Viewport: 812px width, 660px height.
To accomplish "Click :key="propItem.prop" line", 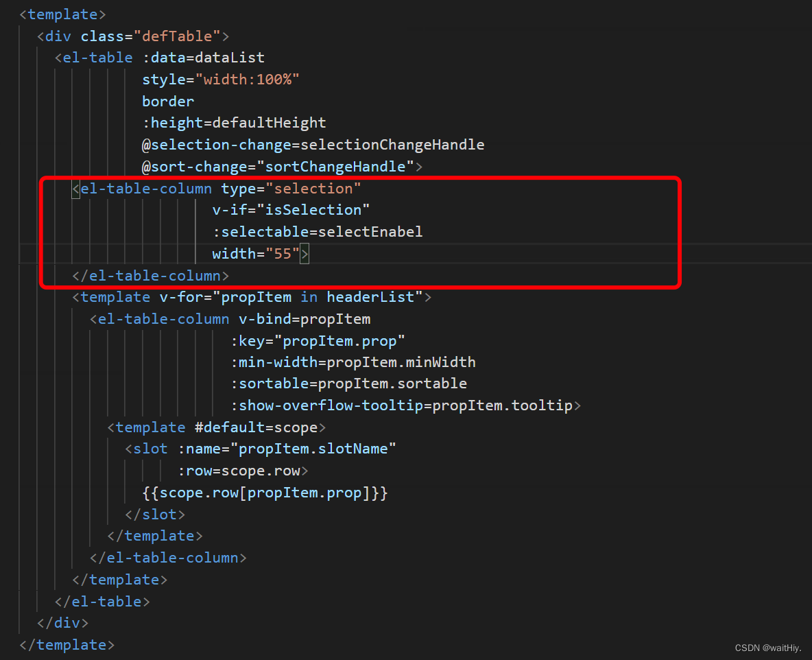I will click(x=318, y=341).
